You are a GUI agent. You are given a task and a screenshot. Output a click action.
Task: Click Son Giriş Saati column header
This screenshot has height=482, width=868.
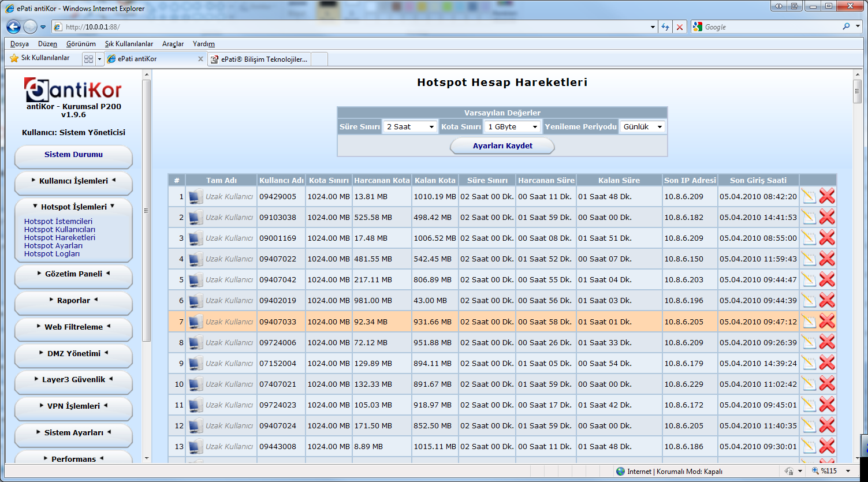758,180
